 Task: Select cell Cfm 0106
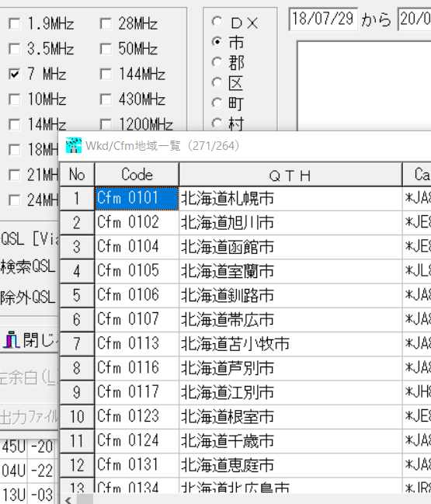(137, 296)
